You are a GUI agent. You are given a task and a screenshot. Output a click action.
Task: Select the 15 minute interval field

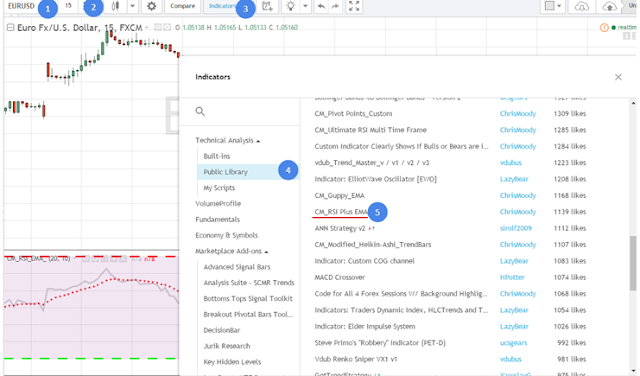68,6
